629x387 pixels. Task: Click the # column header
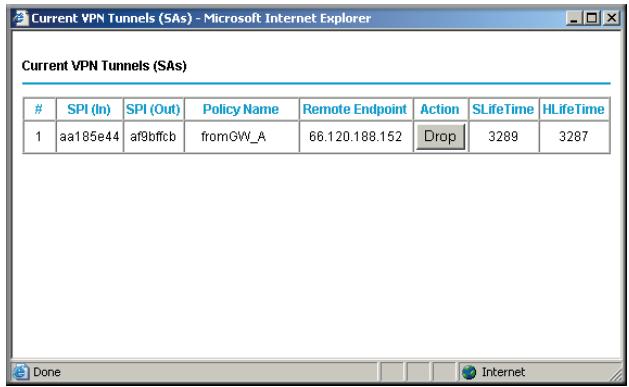click(39, 109)
